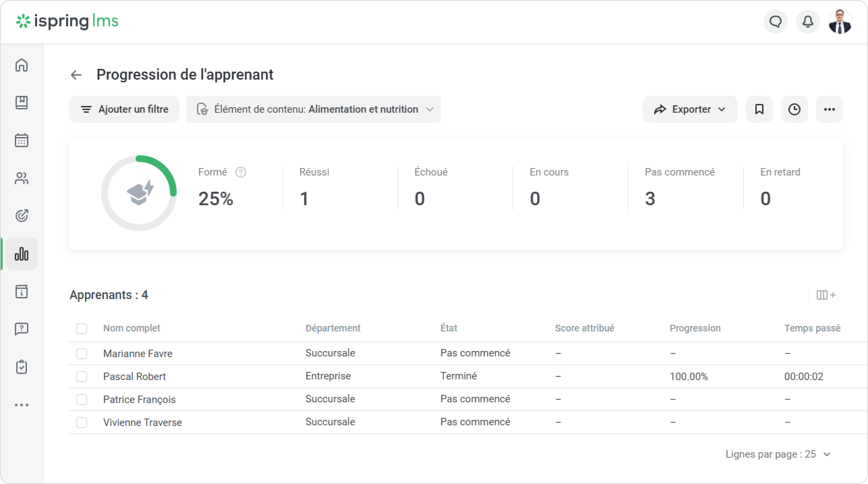Screen dimensions: 868x484
Task: Select Marianne Favre row checkbox
Action: [x=82, y=354]
